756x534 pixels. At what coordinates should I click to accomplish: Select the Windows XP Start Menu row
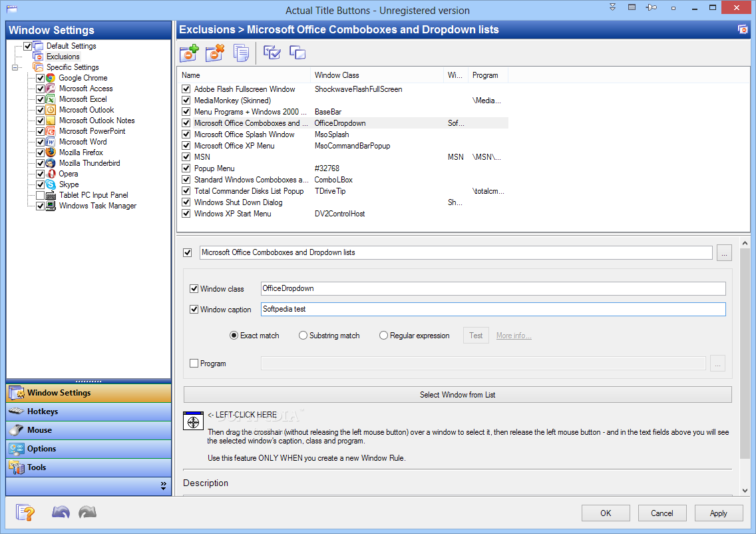[x=343, y=214]
